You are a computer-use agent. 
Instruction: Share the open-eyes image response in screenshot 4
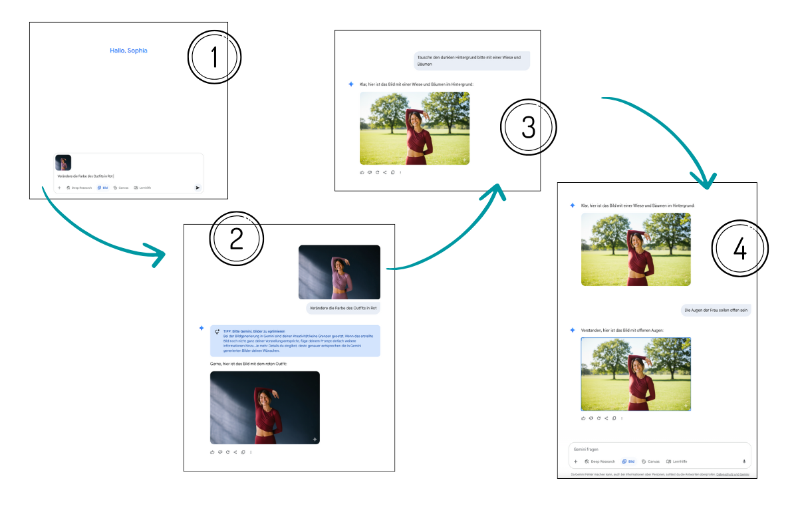(x=606, y=418)
